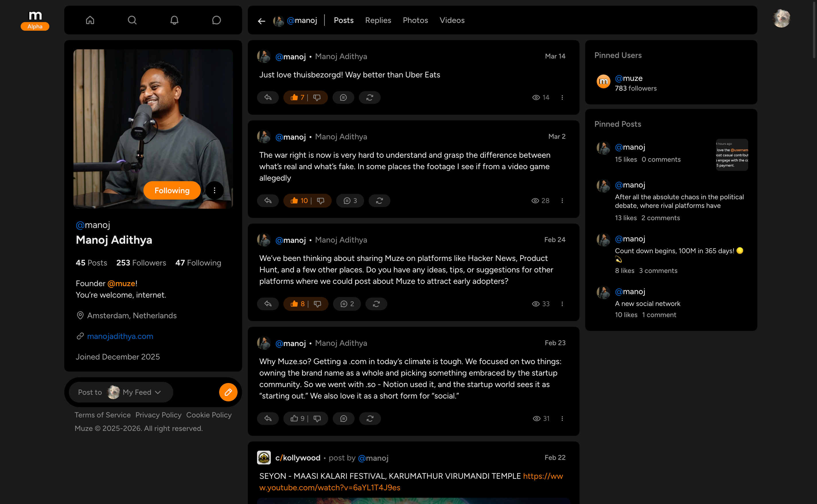Open notifications with the bell icon
The width and height of the screenshot is (817, 504).
174,20
